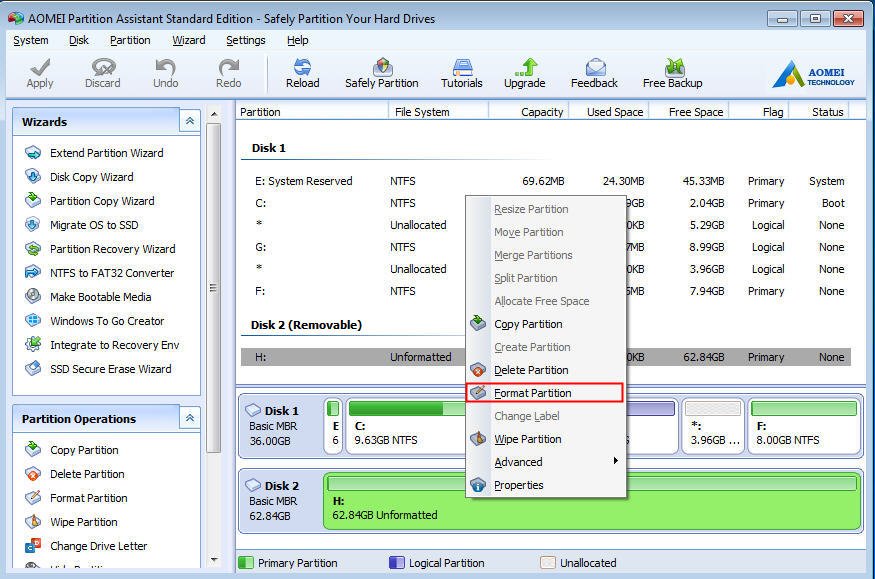Launch Free Backup from toolbar
This screenshot has width=875, height=579.
tap(672, 73)
